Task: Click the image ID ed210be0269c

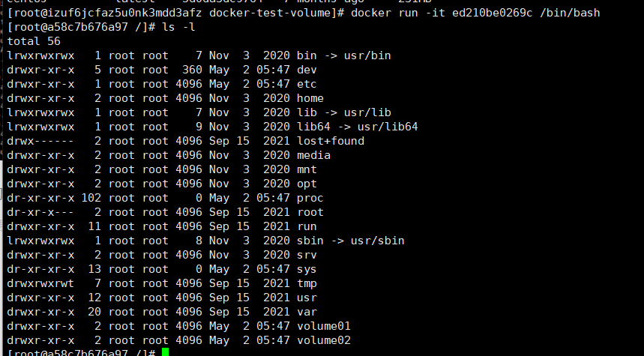Action: [x=492, y=13]
